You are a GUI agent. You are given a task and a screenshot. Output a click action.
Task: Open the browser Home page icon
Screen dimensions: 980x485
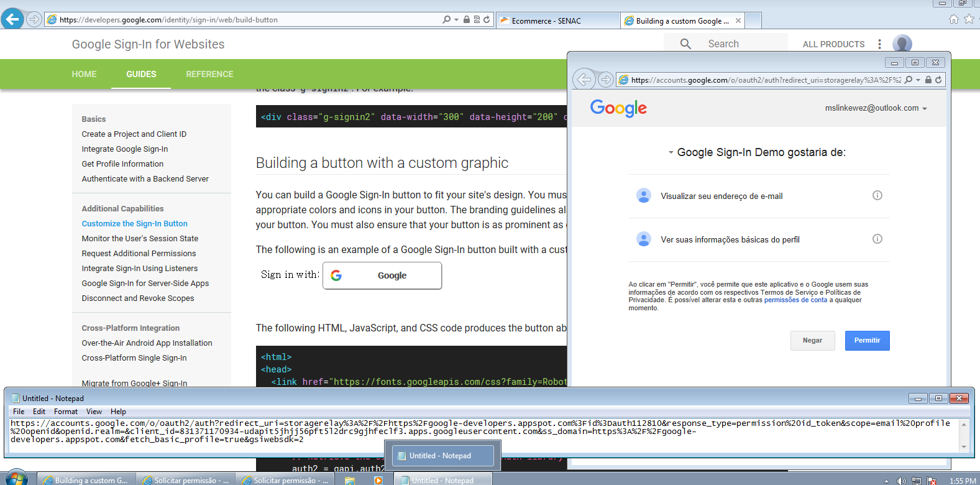pyautogui.click(x=954, y=19)
